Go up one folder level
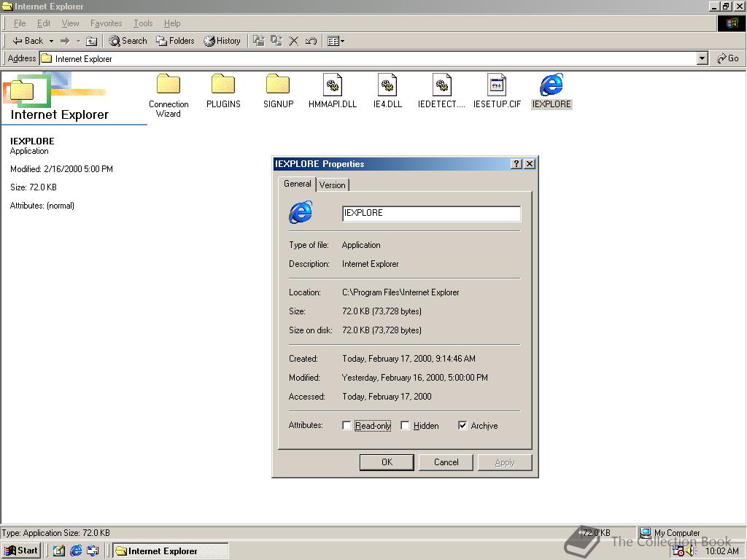Image resolution: width=747 pixels, height=560 pixels. pyautogui.click(x=91, y=41)
